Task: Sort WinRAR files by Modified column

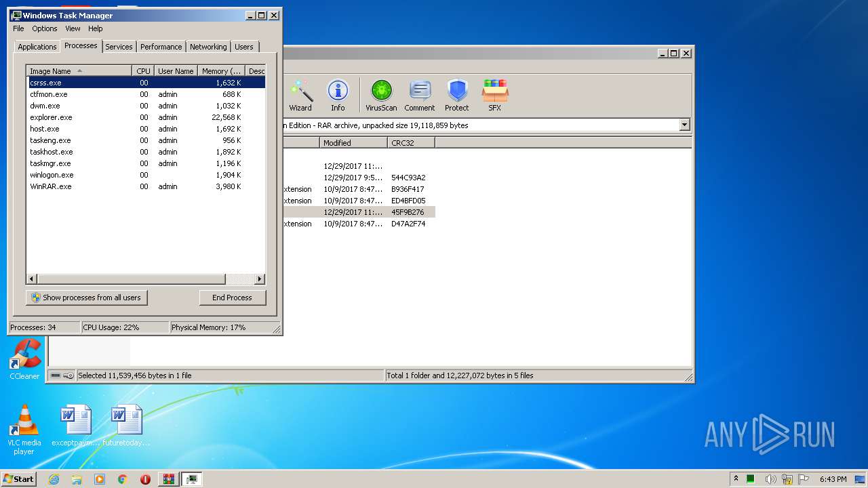Action: click(353, 143)
